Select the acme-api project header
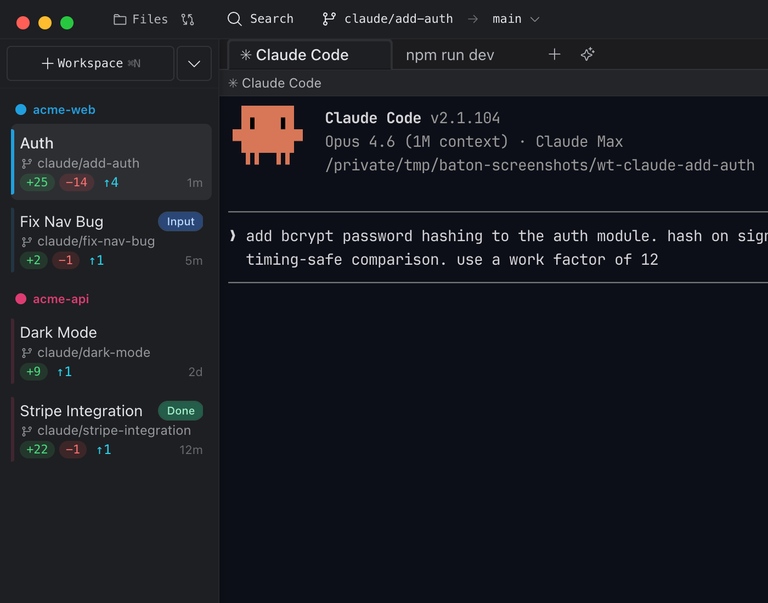Viewport: 768px width, 603px height. [61, 299]
